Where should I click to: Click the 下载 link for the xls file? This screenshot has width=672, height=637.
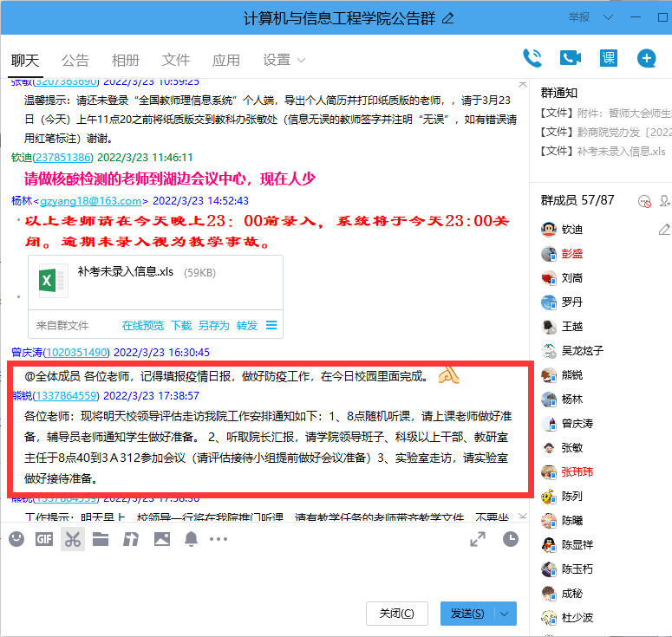[x=180, y=326]
